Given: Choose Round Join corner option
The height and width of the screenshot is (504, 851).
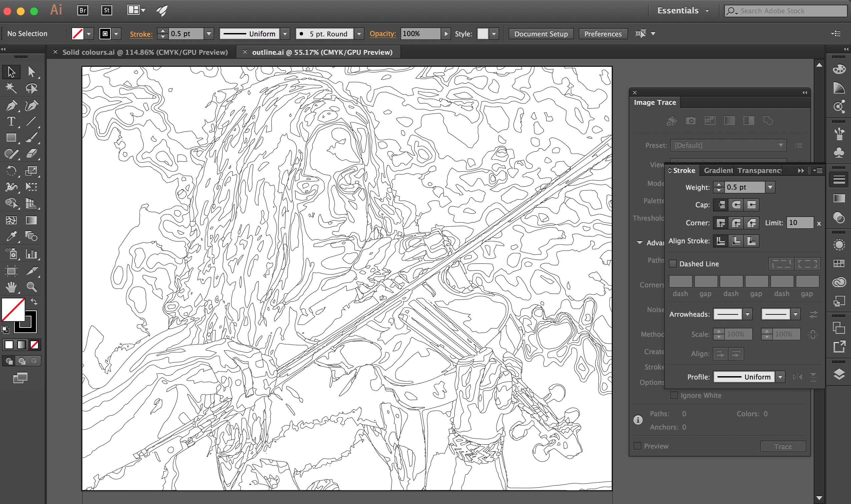Looking at the screenshot, I should pos(736,223).
